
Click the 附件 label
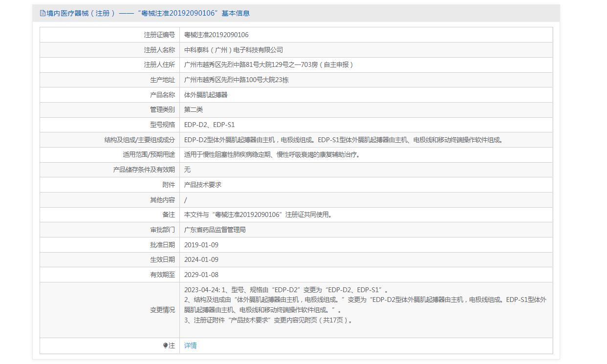169,185
